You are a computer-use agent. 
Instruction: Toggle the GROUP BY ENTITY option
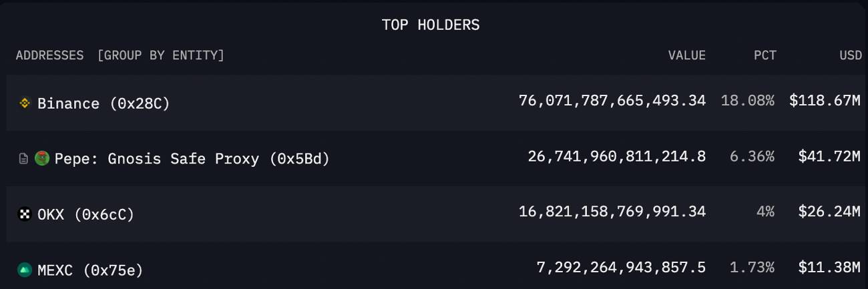point(161,55)
